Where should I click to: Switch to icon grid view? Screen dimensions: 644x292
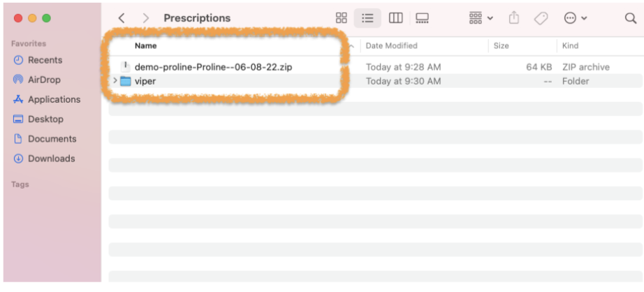[x=342, y=18]
